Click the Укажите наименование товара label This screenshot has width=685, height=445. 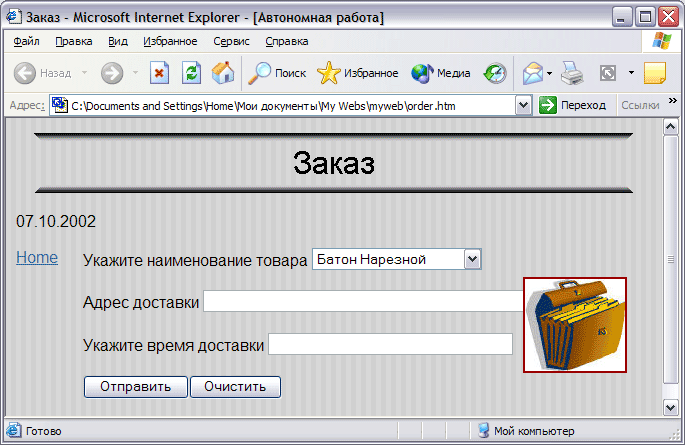[x=195, y=260]
